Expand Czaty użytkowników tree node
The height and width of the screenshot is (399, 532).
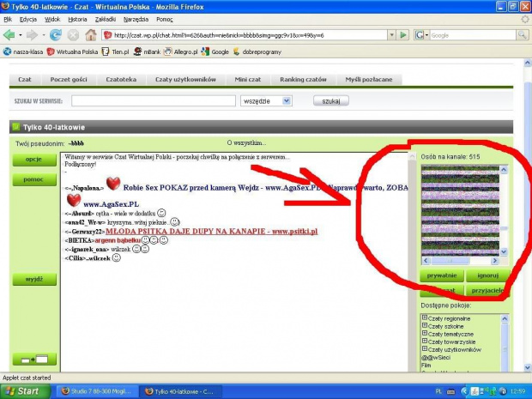click(425, 348)
